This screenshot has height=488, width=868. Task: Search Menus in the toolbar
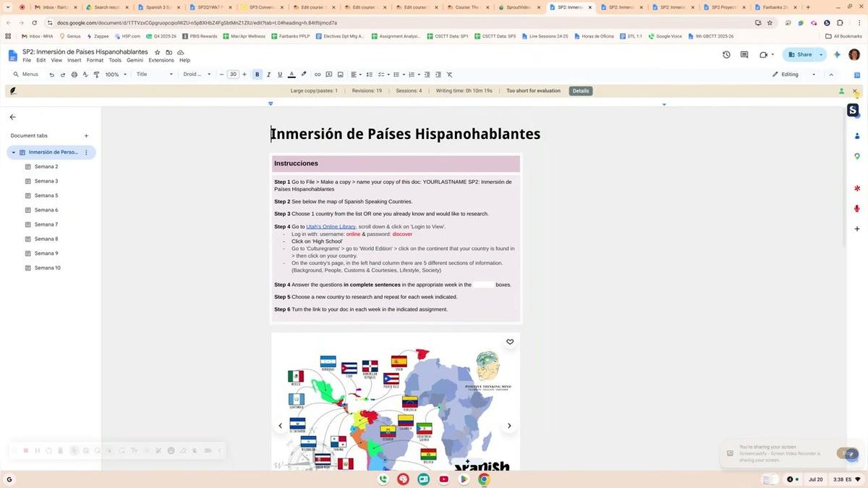point(26,75)
